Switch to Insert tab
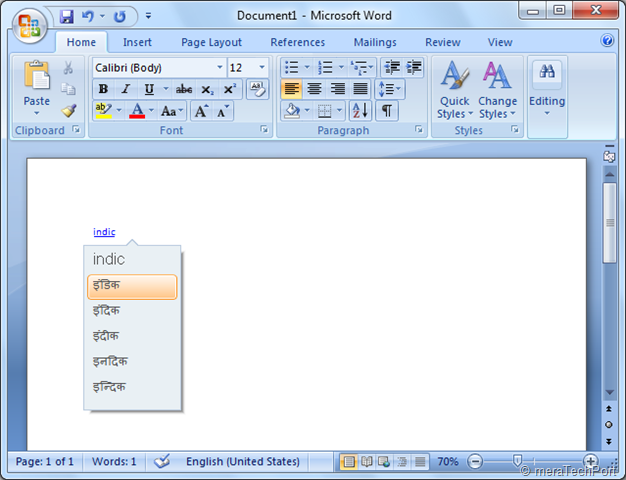The height and width of the screenshot is (480, 626). 137,42
